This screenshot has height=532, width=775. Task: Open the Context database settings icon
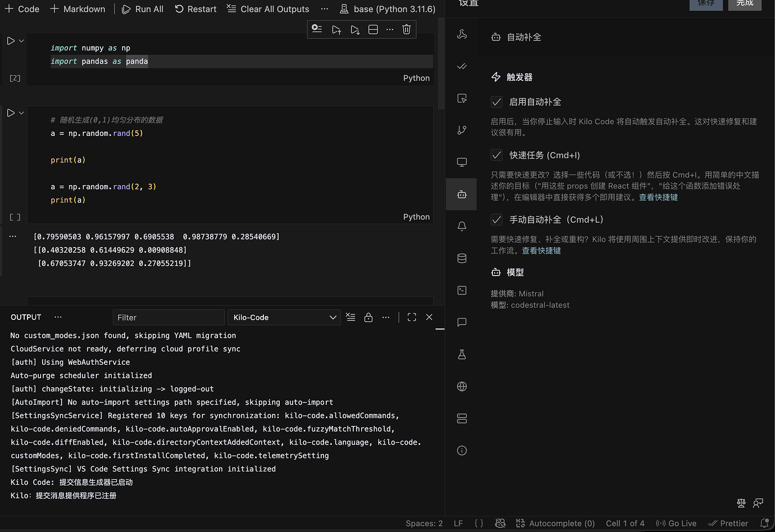coord(462,258)
